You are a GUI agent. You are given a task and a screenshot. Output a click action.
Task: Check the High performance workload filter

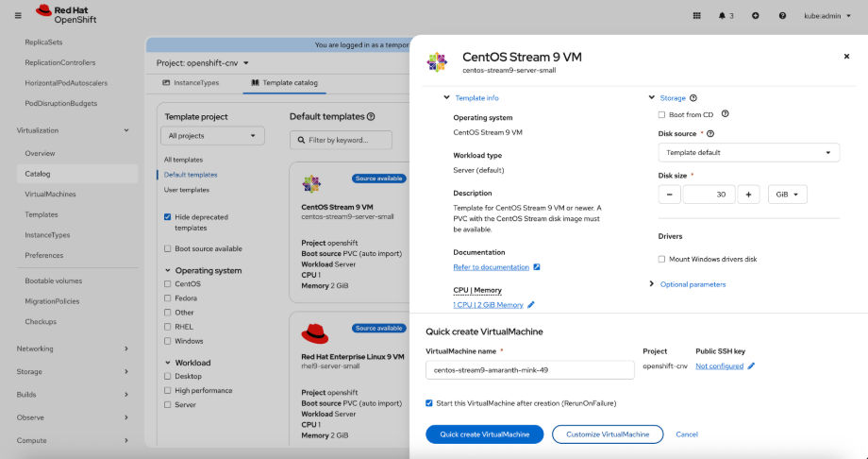(x=167, y=391)
